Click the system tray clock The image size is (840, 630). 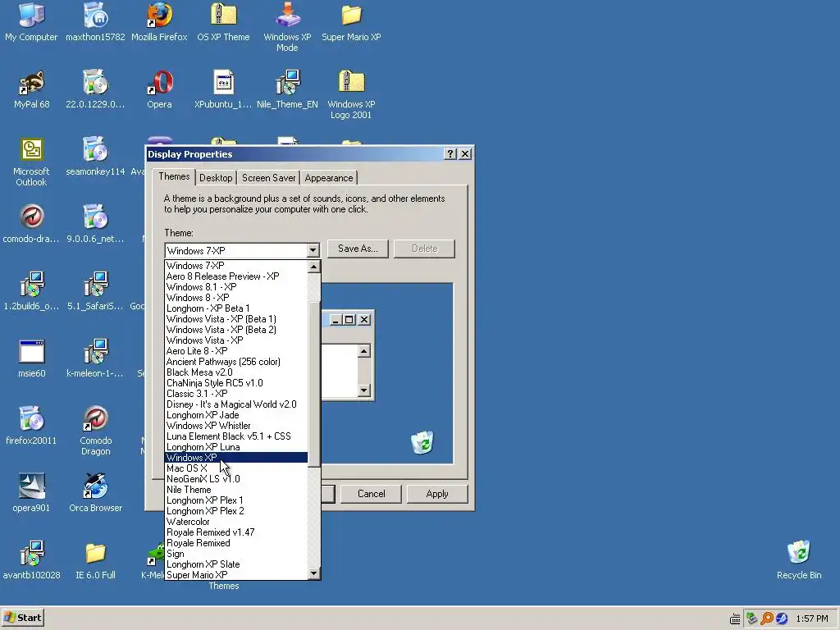812,619
